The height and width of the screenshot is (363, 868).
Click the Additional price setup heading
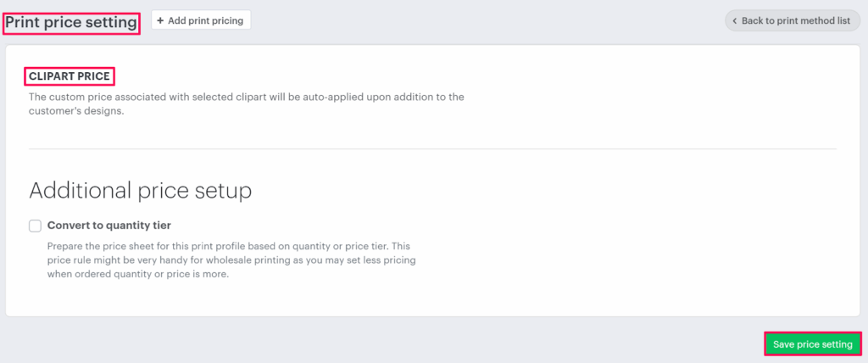pos(141,190)
